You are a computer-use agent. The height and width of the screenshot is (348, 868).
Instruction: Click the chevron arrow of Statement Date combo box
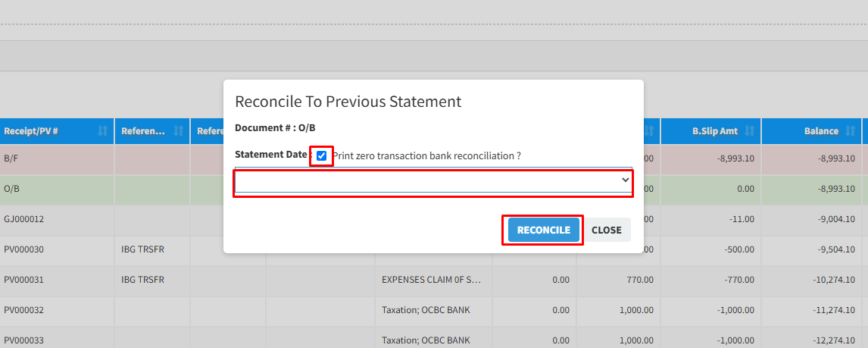(x=625, y=180)
